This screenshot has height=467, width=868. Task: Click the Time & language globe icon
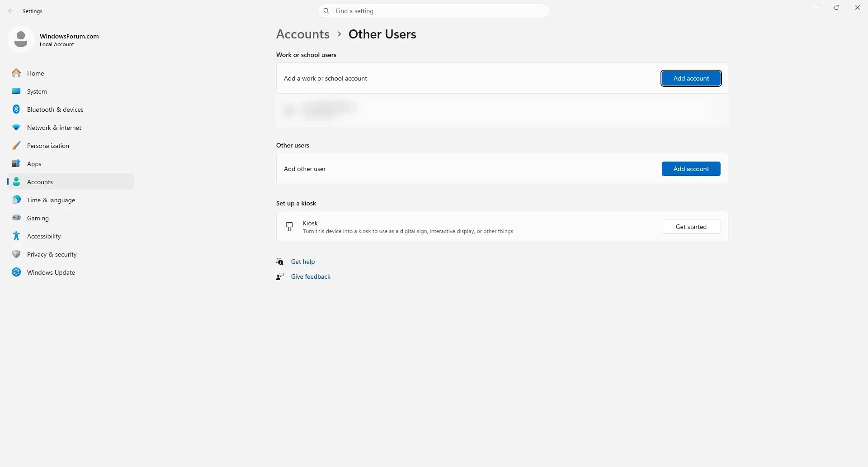pos(16,200)
